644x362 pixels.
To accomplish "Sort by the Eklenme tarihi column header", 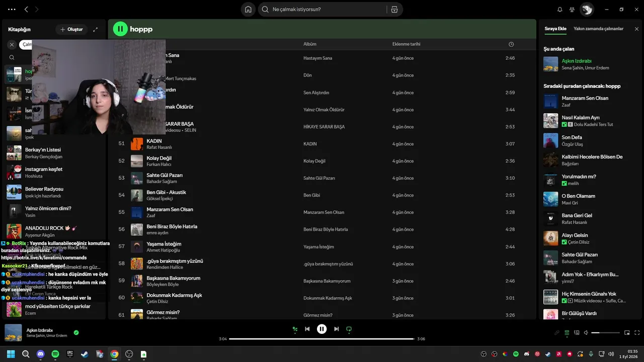I will 406,44.
